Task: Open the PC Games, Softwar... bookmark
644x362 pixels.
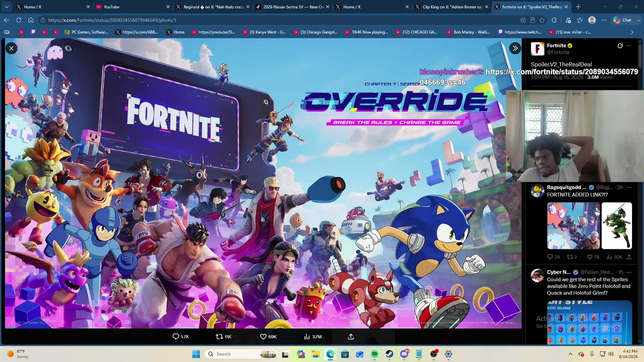Action: coord(87,32)
